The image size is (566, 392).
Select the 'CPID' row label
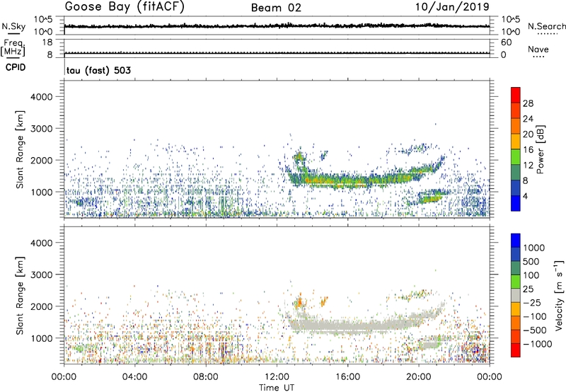coord(16,67)
